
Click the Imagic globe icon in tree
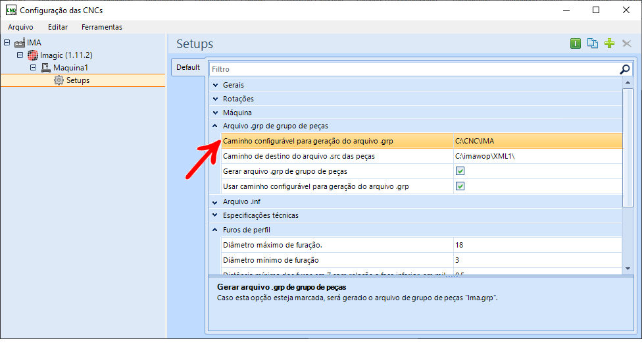point(32,55)
